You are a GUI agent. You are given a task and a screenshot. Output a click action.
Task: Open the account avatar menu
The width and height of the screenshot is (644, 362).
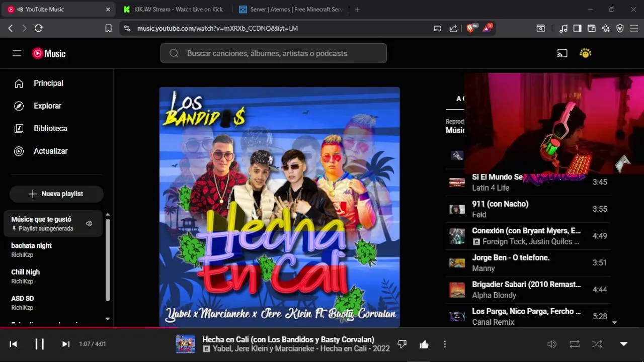pos(585,53)
